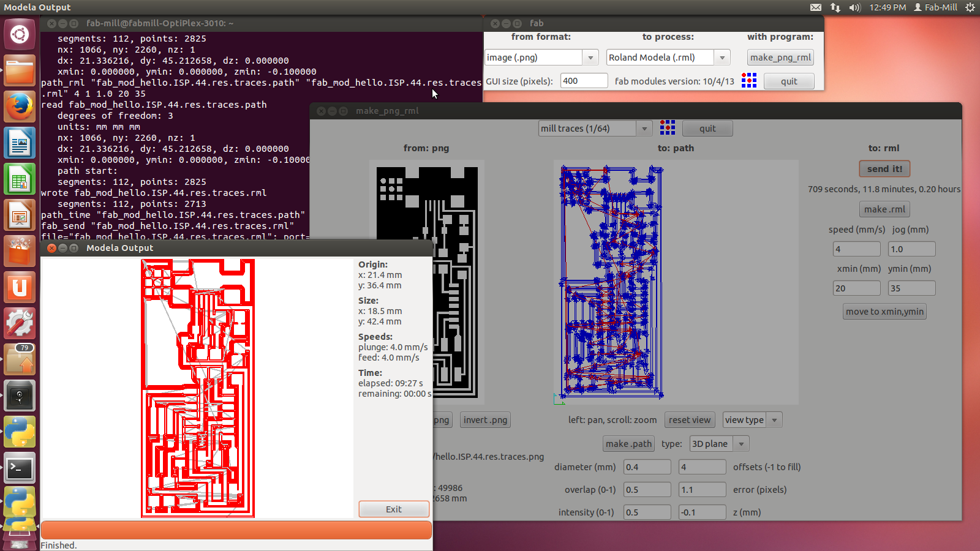Open LibreOffice Calc from the launcher

tap(20, 179)
